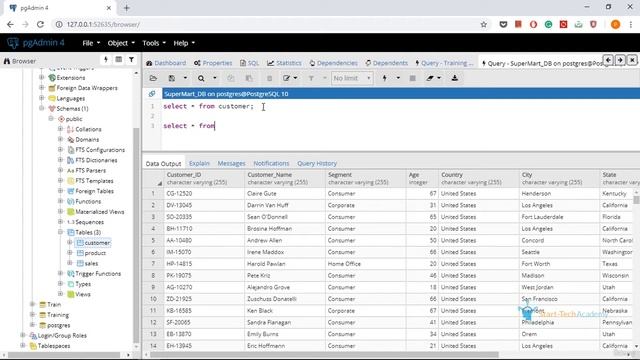Click the orange browser profile avatar
The image size is (640, 360).
point(616,24)
